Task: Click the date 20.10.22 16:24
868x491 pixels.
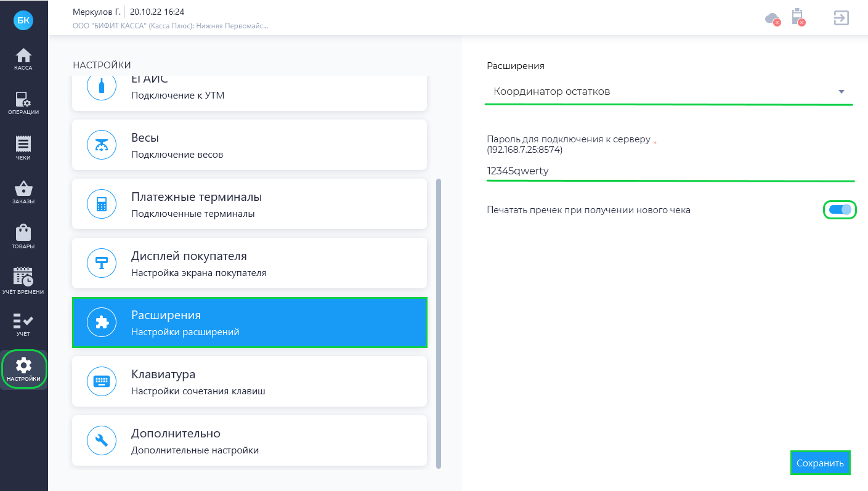Action: 157,12
